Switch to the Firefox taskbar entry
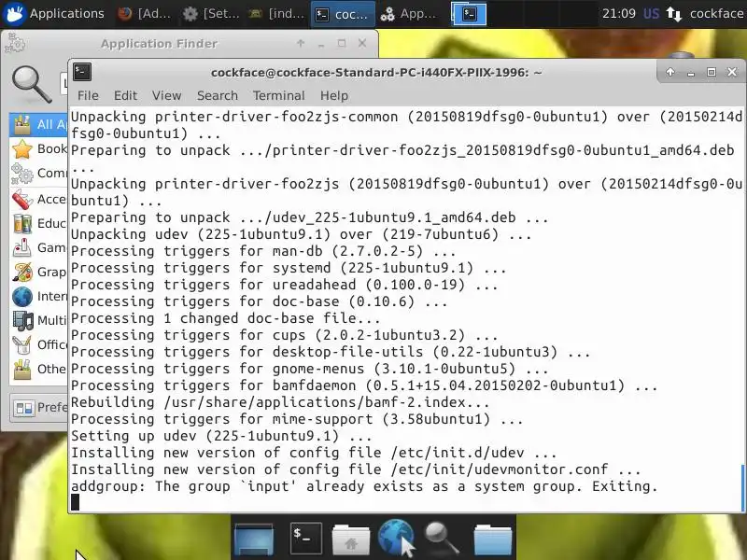 pos(145,14)
